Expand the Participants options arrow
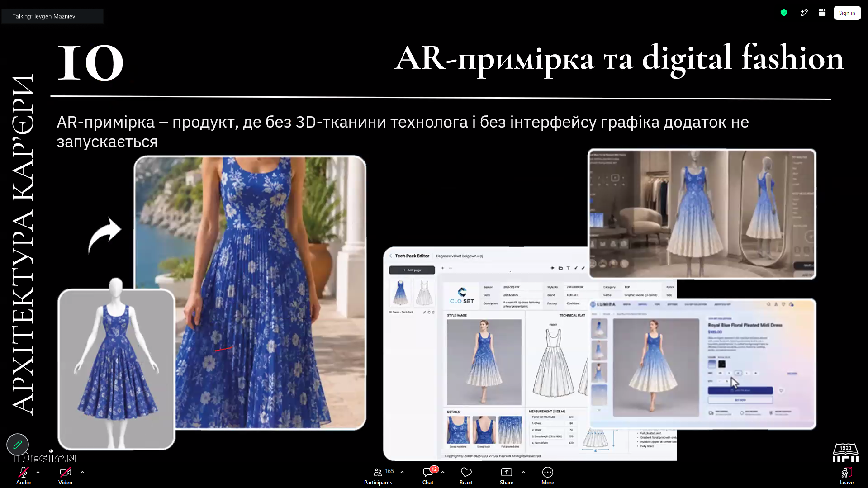Screen dimensions: 868x488 coord(402,472)
